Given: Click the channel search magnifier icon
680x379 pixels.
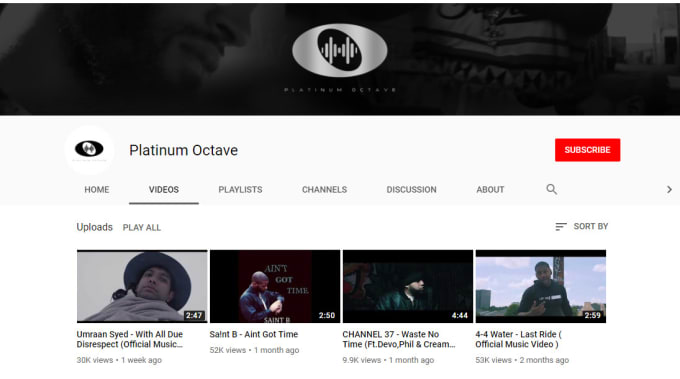Looking at the screenshot, I should coord(551,189).
